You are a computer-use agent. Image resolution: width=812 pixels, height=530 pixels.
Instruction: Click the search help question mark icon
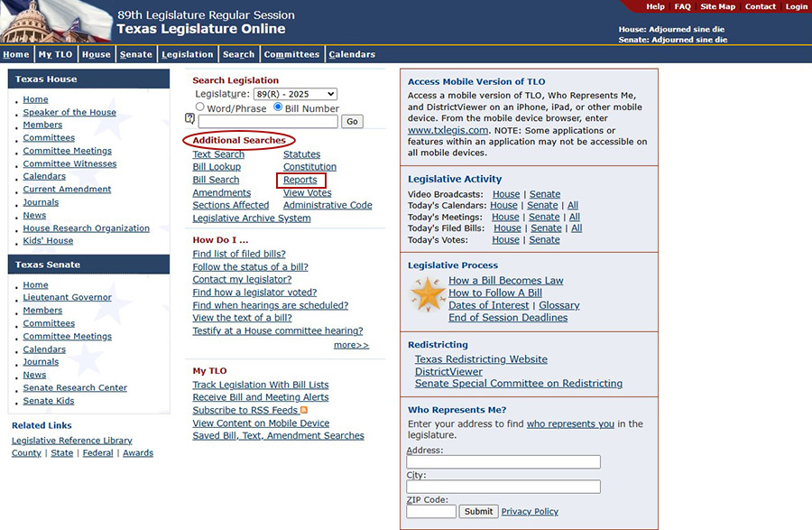(x=189, y=119)
